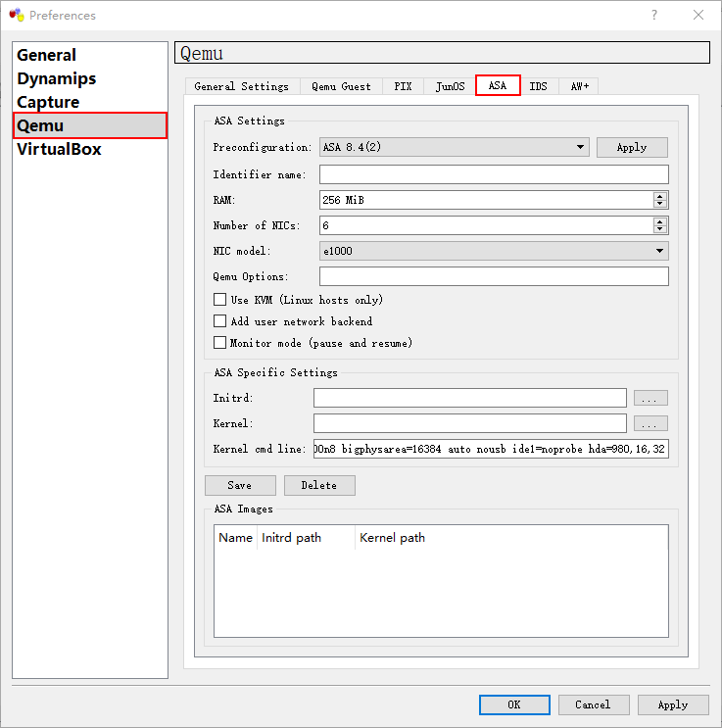Cancel the Preferences dialog

point(594,704)
